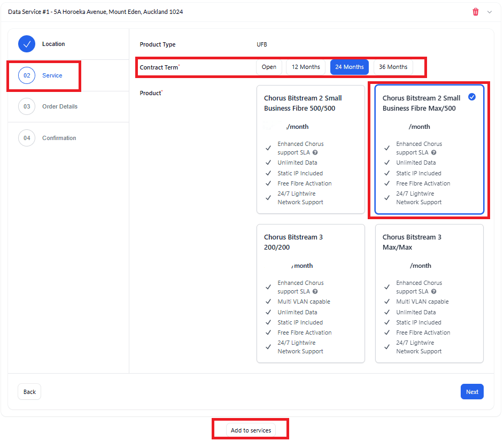Choose the 36 Months contract term

pos(393,67)
